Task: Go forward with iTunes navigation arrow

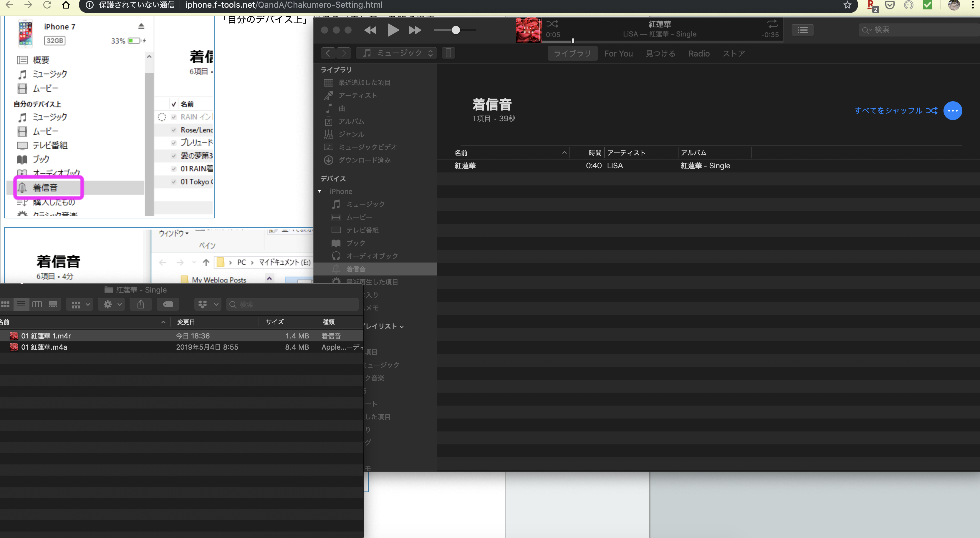Action: 344,53
